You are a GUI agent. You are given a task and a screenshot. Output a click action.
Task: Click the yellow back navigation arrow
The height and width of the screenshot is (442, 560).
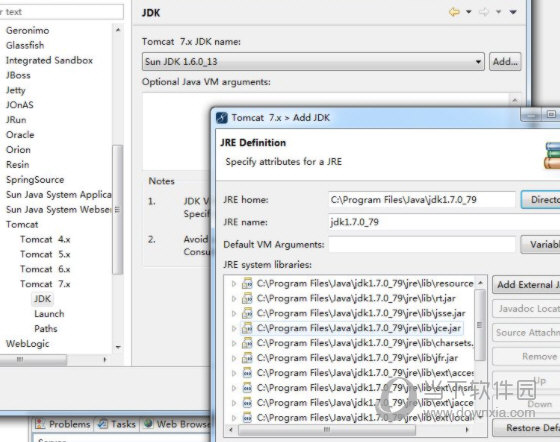454,12
